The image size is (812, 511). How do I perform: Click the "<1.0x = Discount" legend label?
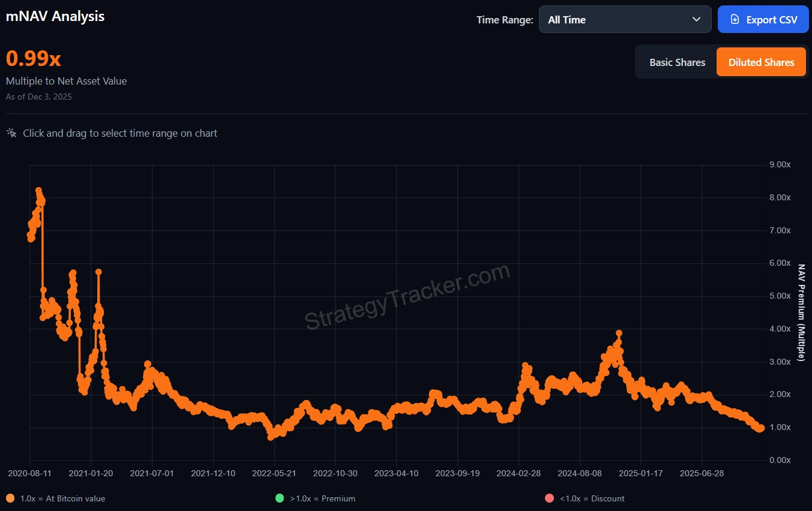click(x=592, y=498)
